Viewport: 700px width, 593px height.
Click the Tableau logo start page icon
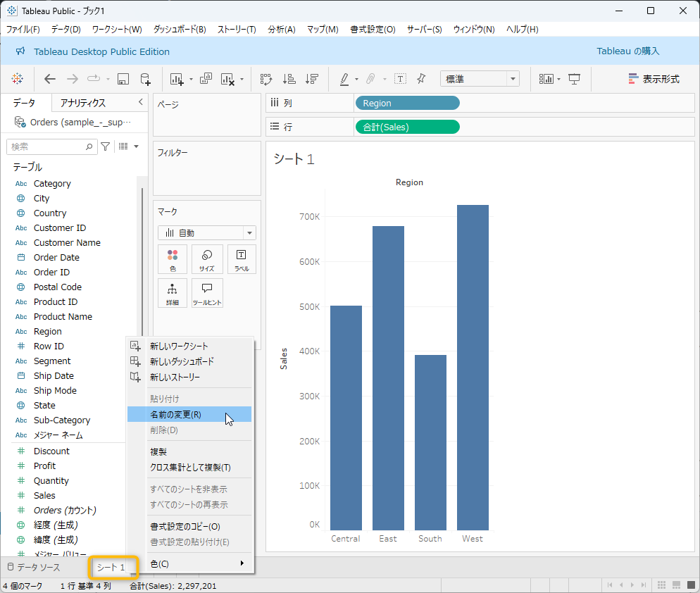18,79
